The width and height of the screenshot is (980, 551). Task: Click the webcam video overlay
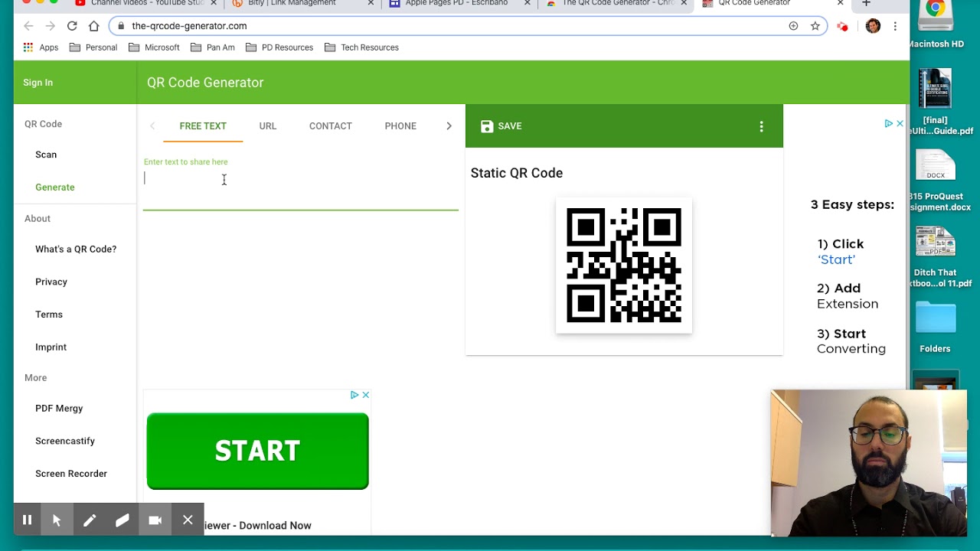(869, 463)
